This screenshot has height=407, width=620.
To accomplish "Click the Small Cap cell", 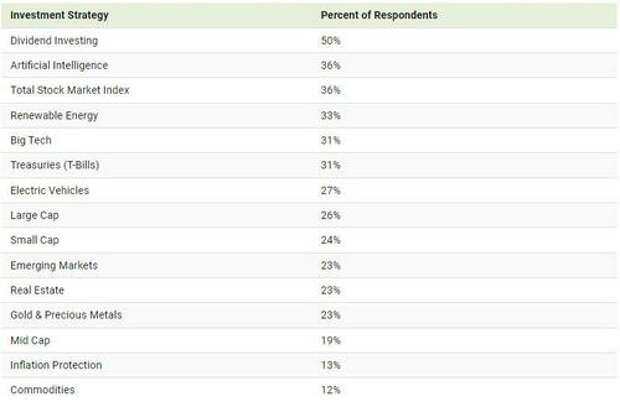I will (35, 240).
